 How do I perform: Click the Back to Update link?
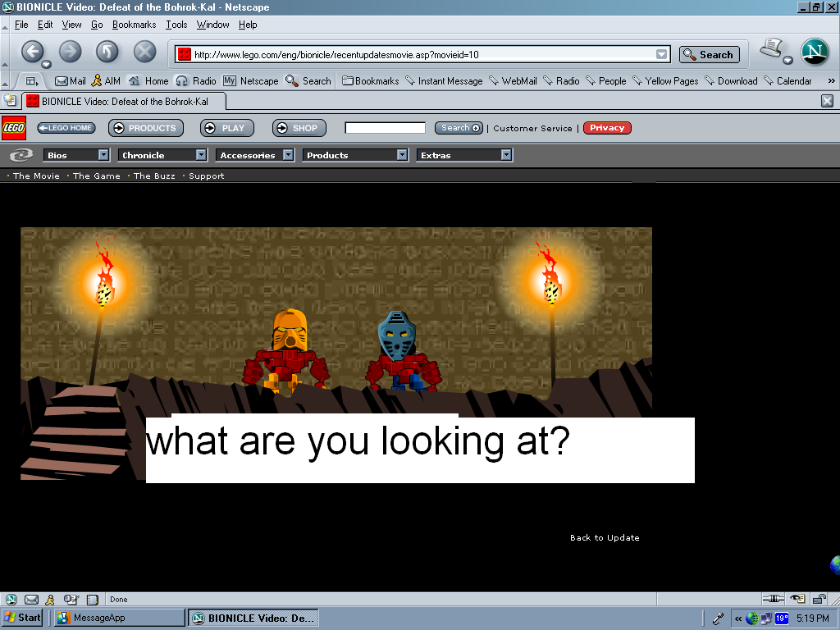point(605,538)
